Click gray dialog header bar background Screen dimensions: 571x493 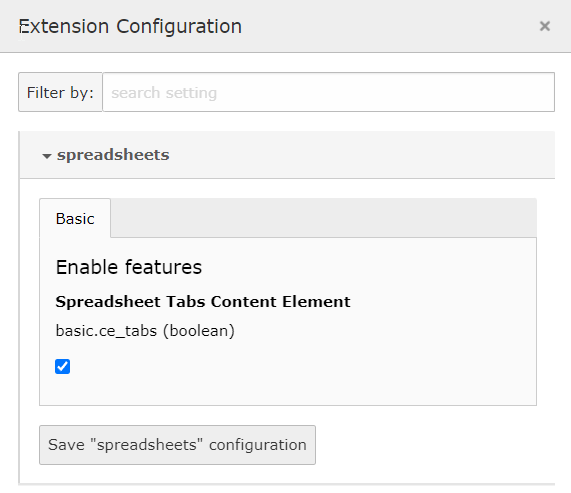pos(390,26)
